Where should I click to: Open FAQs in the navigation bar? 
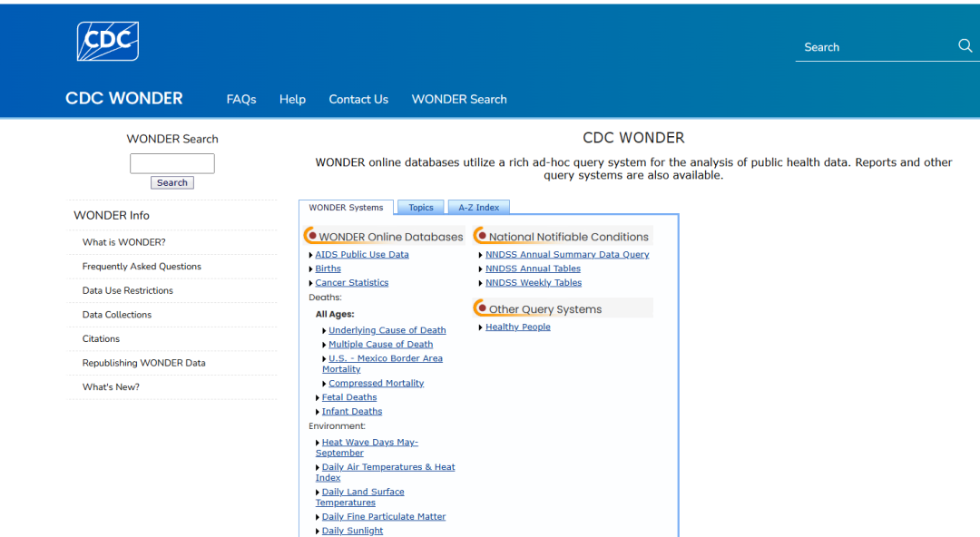[x=241, y=100]
